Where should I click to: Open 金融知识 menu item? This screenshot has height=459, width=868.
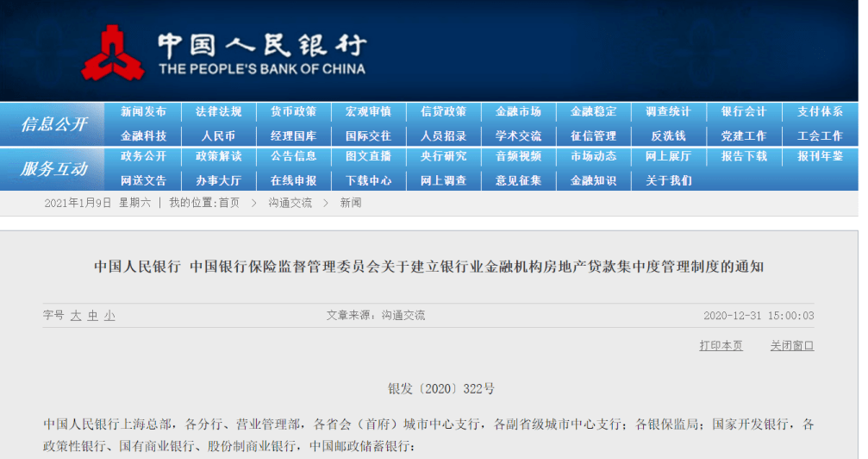tap(593, 180)
